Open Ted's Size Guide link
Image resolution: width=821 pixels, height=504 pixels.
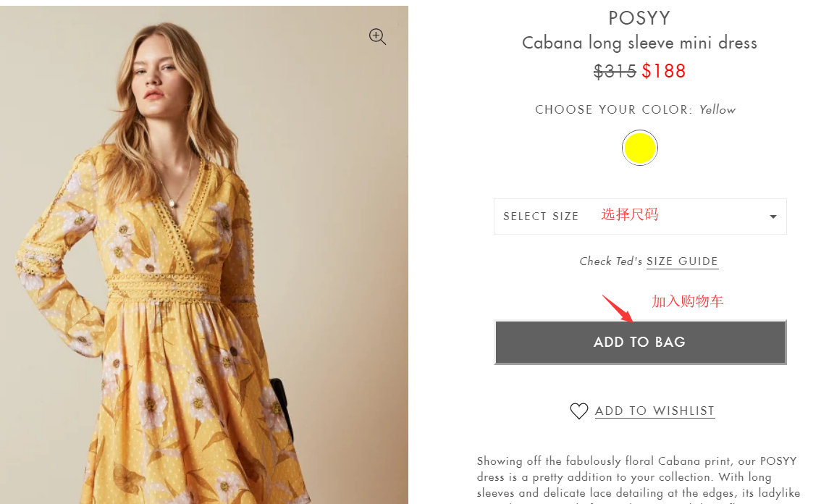[x=682, y=261]
